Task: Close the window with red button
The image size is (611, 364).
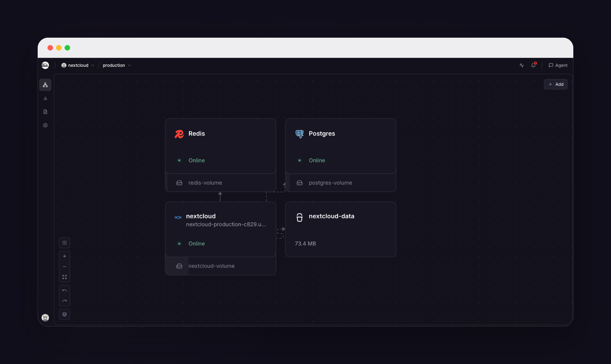Action: 50,48
